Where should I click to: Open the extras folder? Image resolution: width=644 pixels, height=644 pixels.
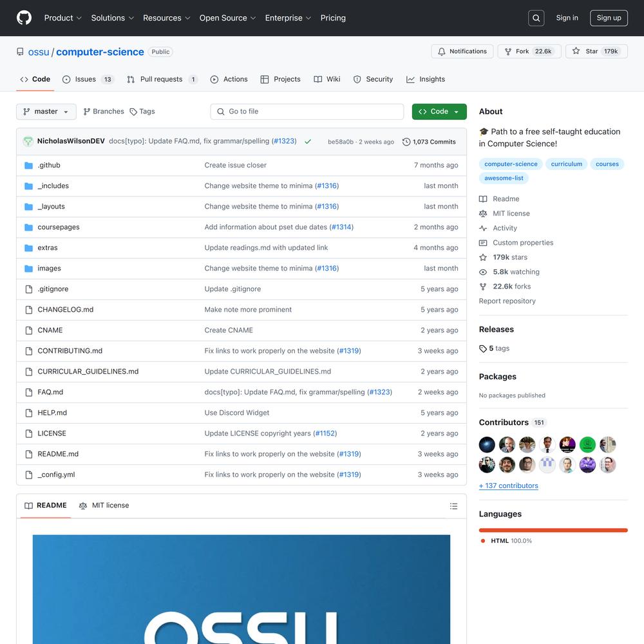48,248
